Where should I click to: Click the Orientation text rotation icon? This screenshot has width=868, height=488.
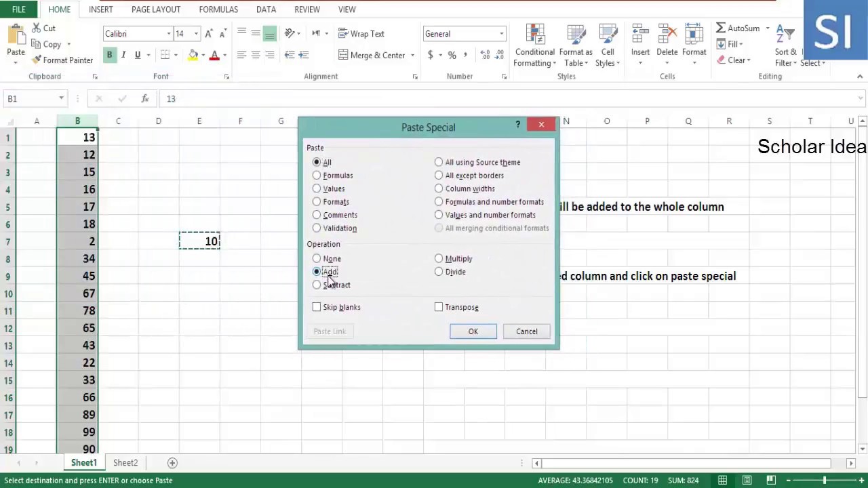290,33
